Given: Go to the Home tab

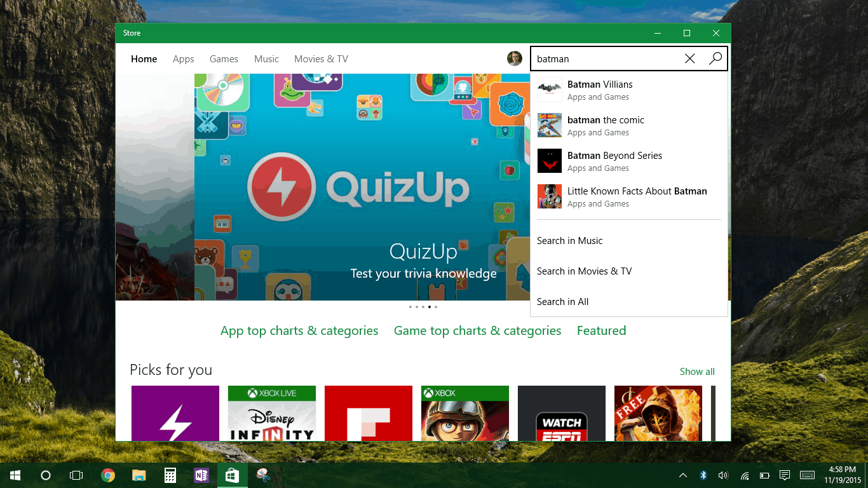Looking at the screenshot, I should [144, 59].
